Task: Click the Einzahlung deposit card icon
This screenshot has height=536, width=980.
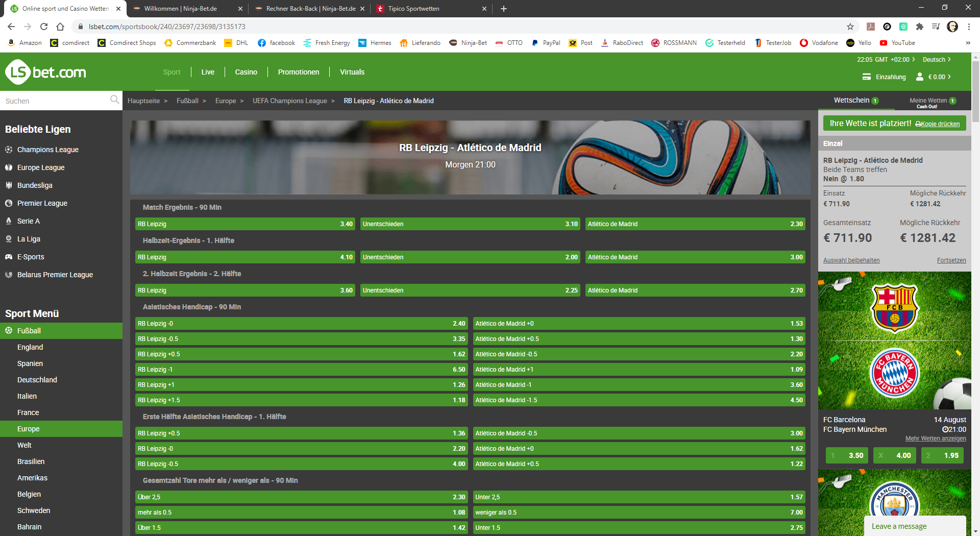Action: point(867,77)
